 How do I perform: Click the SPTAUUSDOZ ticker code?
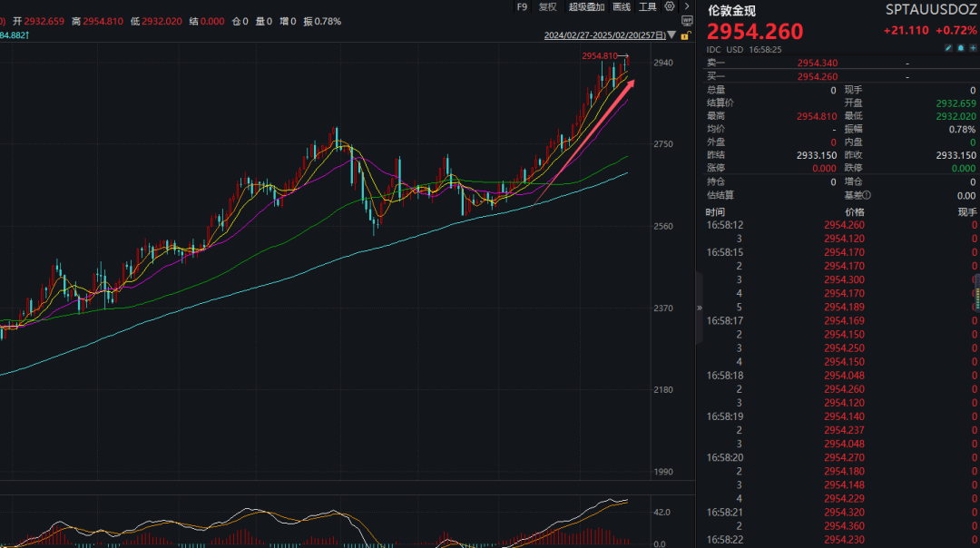point(931,10)
